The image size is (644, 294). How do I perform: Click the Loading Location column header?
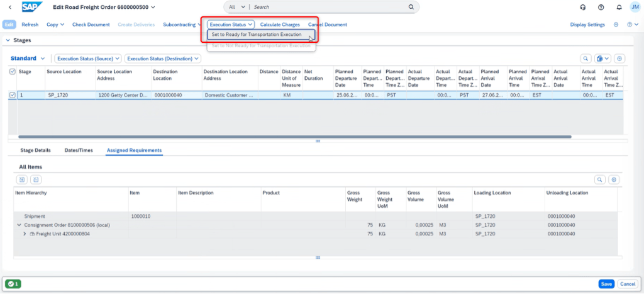click(x=508, y=199)
